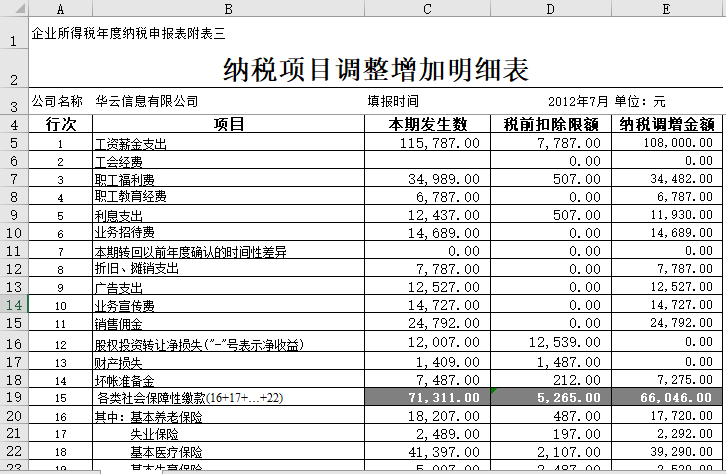This screenshot has height=474, width=726.
Task: Click column D header
Action: coord(550,8)
